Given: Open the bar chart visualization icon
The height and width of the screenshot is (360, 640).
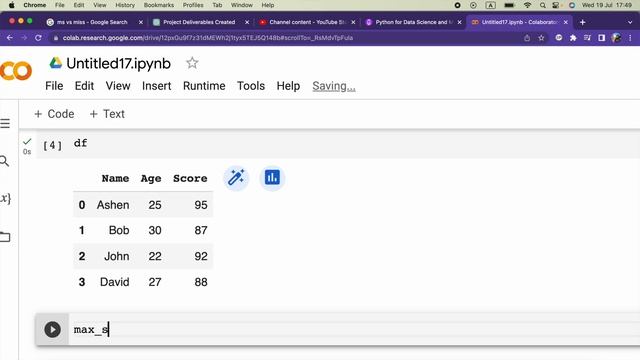Looking at the screenshot, I should 272,178.
